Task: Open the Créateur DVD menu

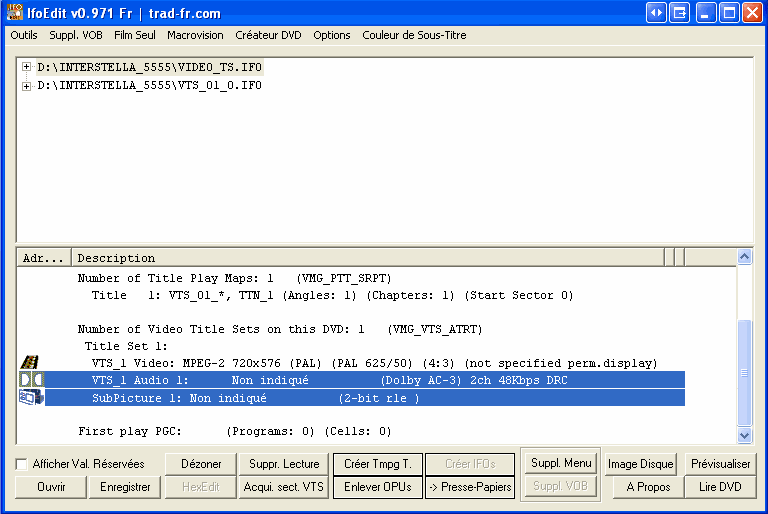Action: point(268,35)
